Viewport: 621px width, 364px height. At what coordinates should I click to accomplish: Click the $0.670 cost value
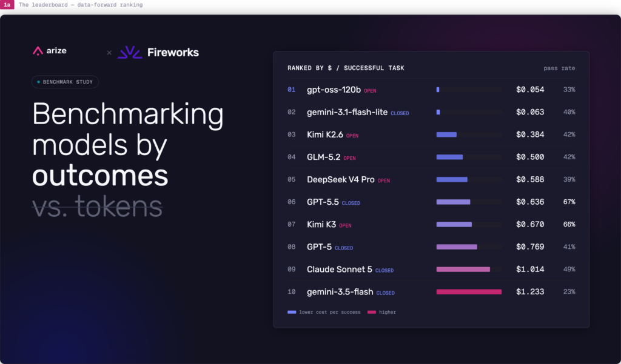tap(530, 224)
